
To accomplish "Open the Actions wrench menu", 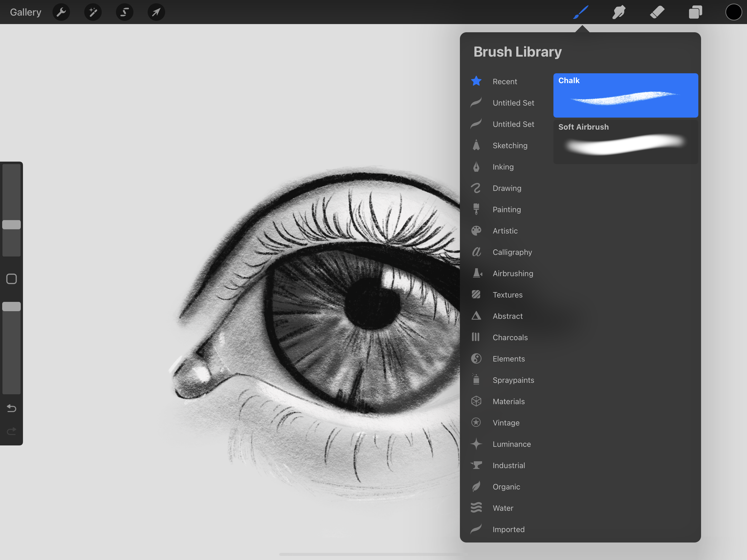I will pyautogui.click(x=61, y=12).
